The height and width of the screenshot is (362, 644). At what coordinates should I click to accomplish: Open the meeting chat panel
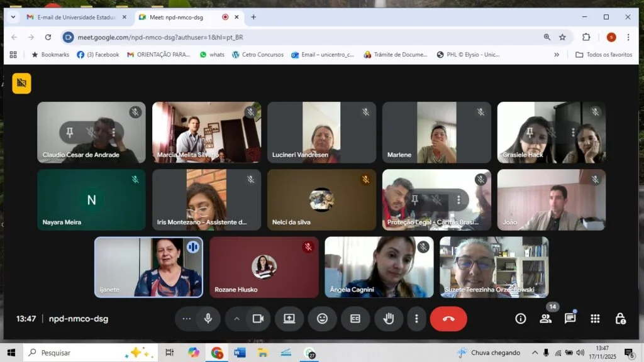pos(570,319)
